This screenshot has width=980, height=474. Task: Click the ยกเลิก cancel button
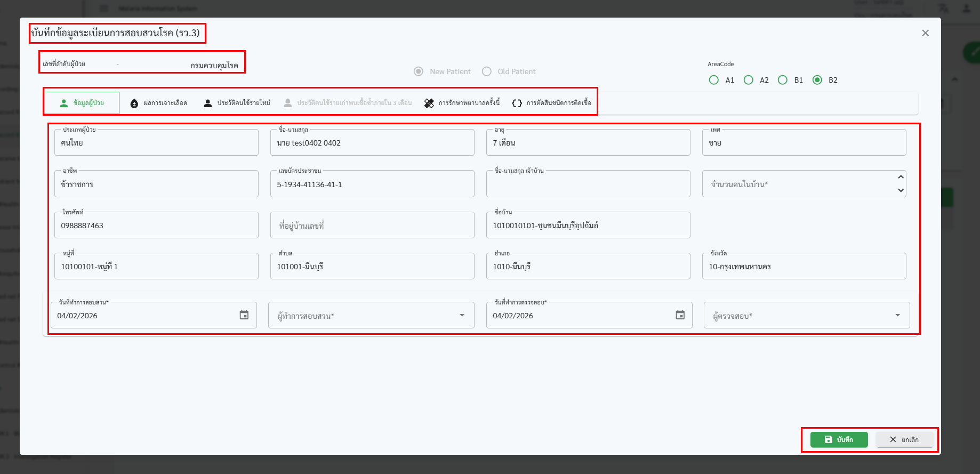(904, 440)
